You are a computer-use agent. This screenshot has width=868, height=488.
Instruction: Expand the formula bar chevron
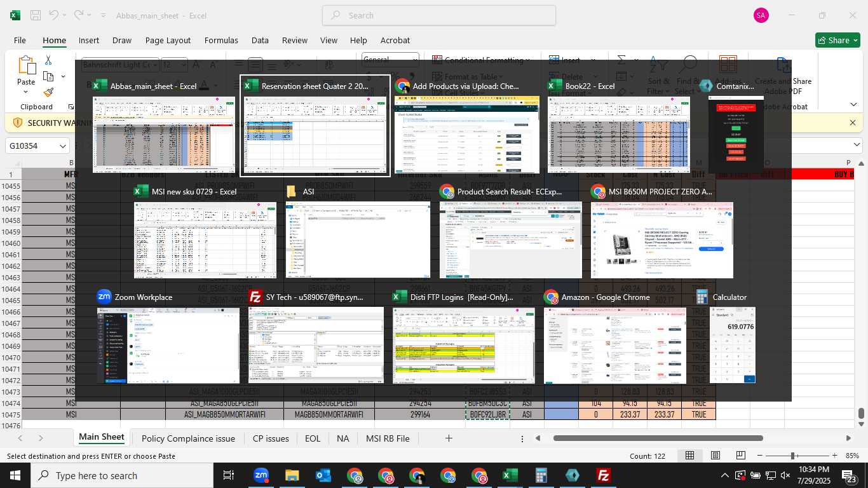click(857, 146)
